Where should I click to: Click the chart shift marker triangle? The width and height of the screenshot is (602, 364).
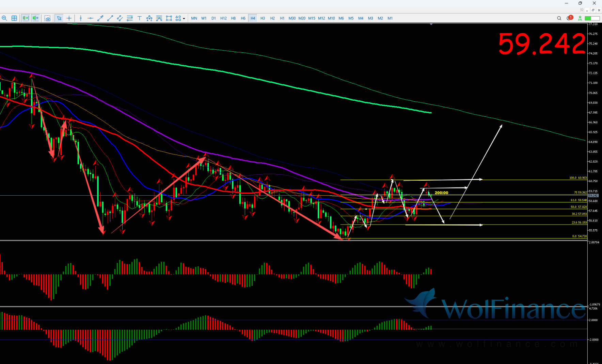tap(431, 24)
